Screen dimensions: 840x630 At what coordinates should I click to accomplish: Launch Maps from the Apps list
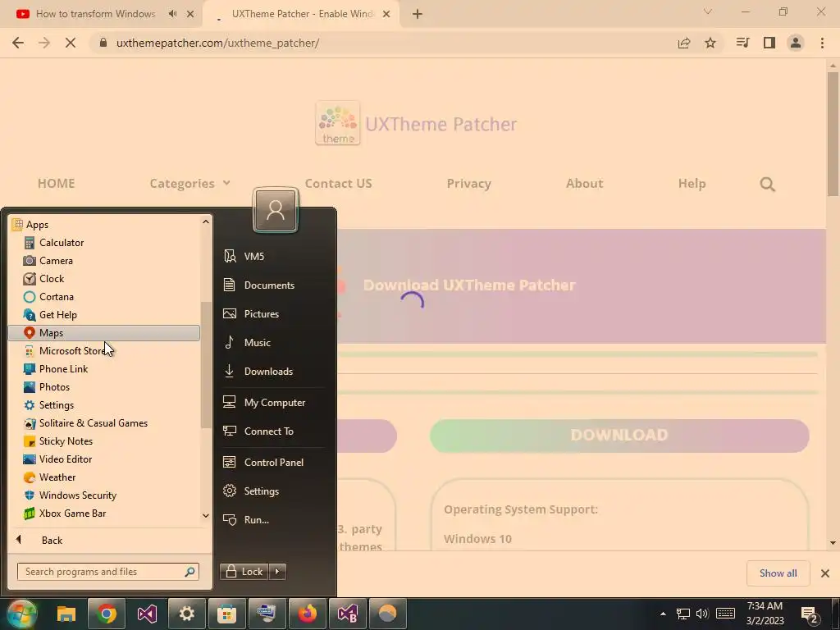coord(104,333)
